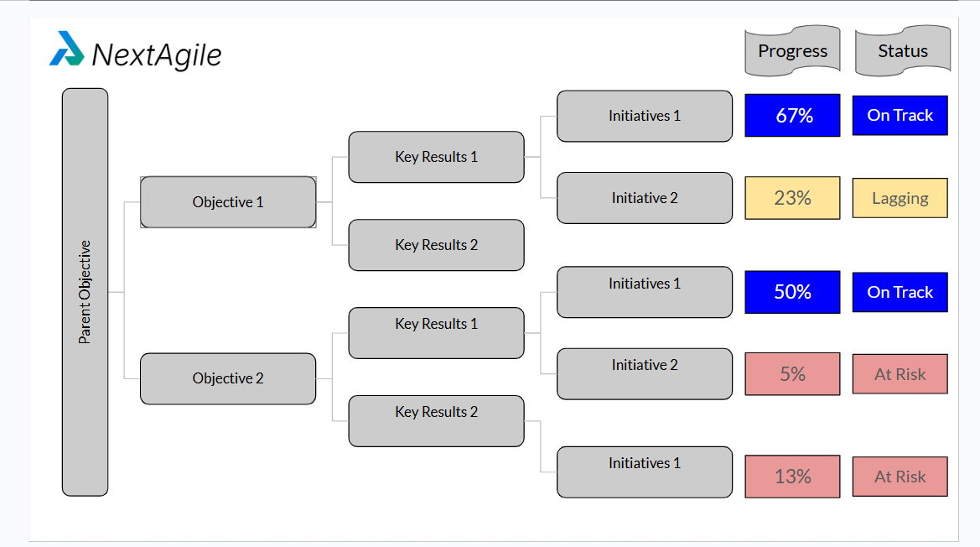Select the Status header banner
The height and width of the screenshot is (547, 980).
pyautogui.click(x=903, y=51)
